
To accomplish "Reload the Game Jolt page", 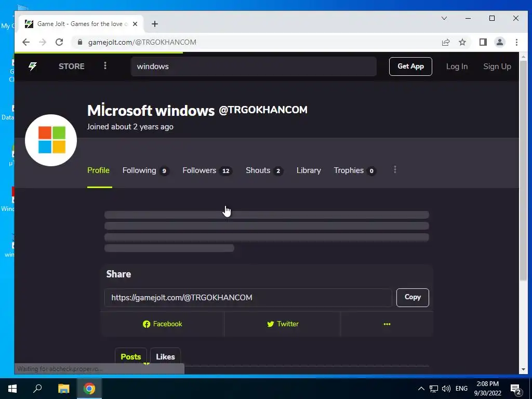I will click(x=59, y=42).
